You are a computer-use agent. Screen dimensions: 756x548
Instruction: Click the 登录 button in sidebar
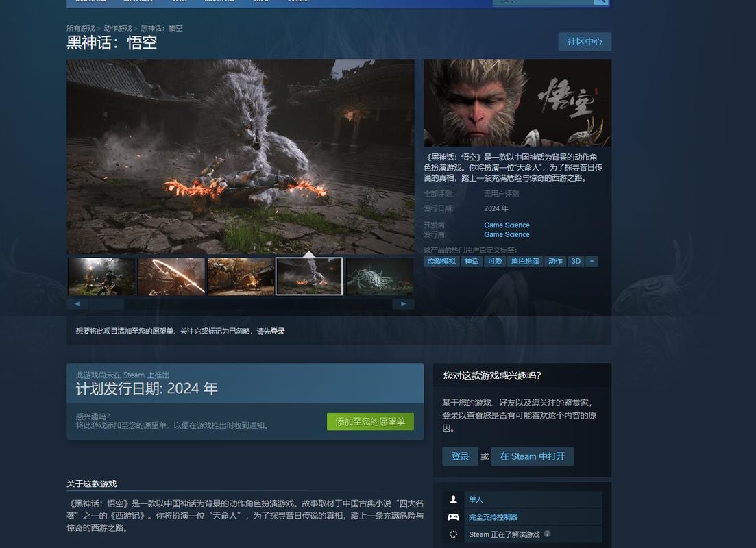460,456
